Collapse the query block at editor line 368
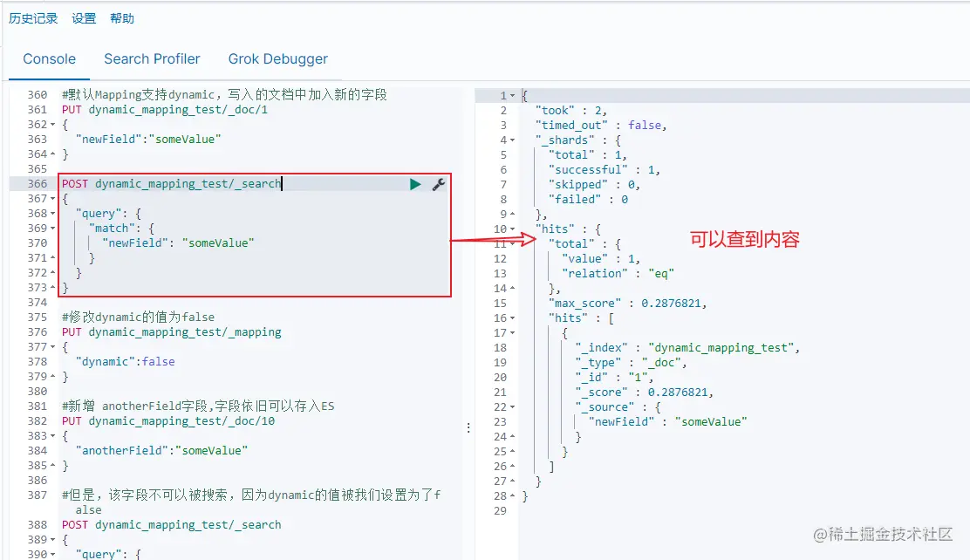970x560 pixels. 52,214
